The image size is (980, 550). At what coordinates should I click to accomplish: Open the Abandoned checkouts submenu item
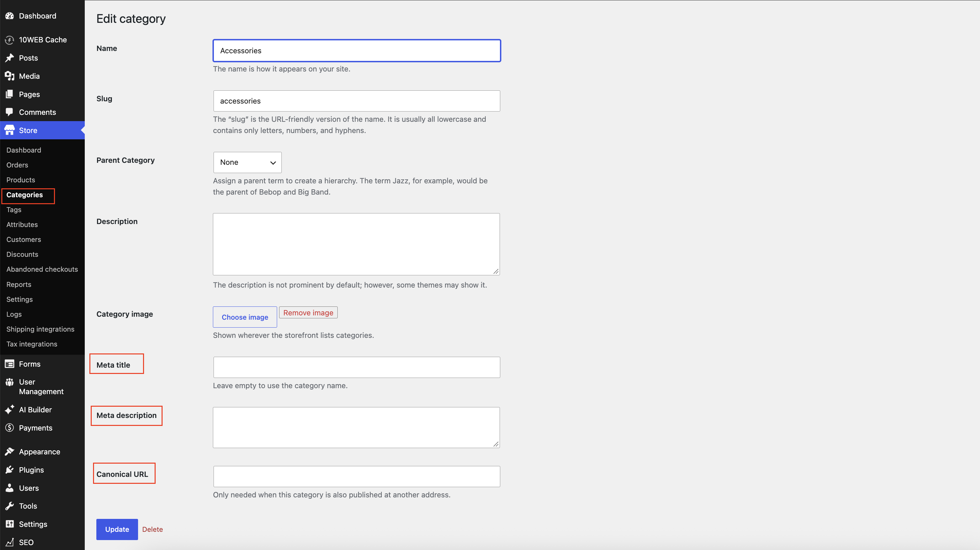(42, 269)
